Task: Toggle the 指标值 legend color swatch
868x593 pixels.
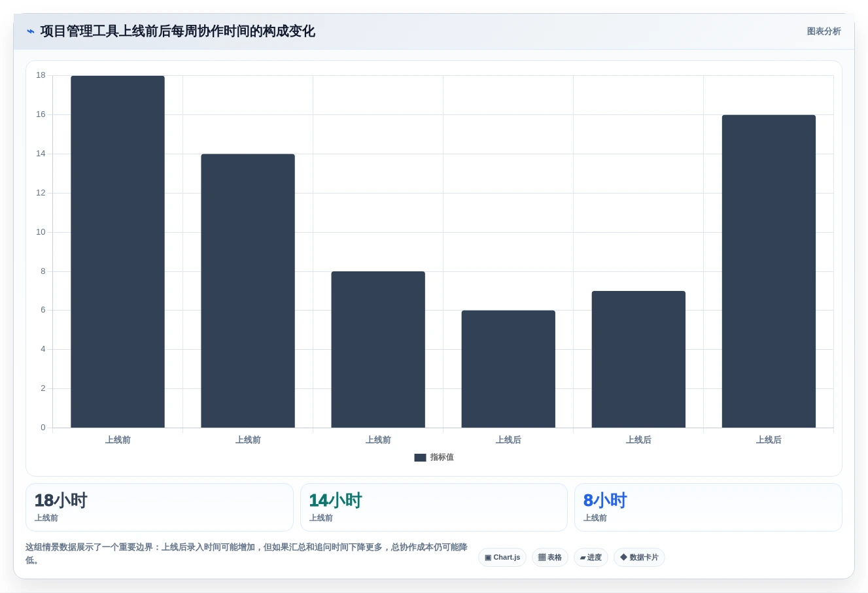Action: click(420, 458)
